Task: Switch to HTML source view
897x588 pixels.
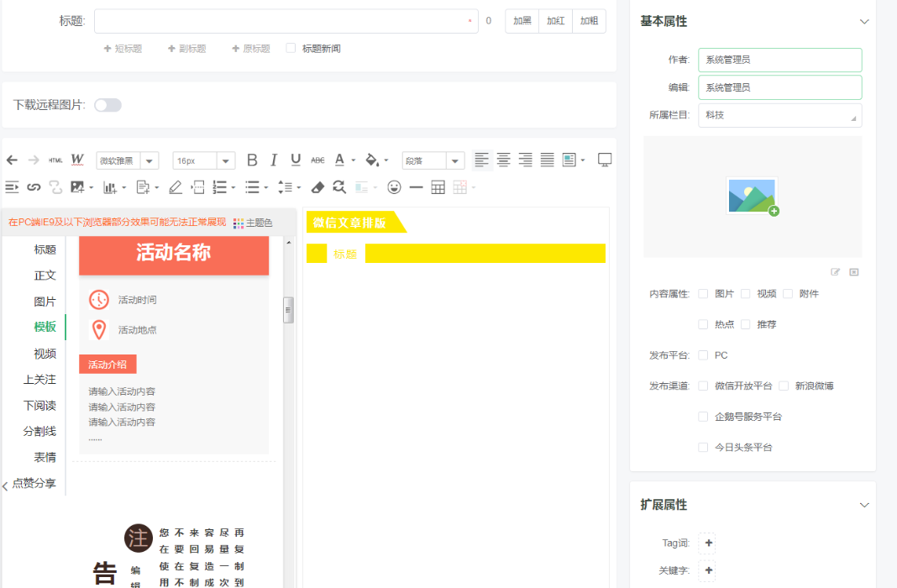Action: pyautogui.click(x=55, y=159)
